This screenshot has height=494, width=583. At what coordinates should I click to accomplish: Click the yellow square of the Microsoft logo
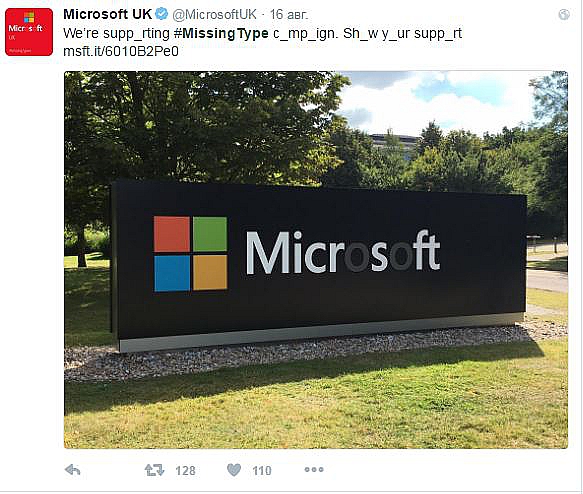click(210, 273)
